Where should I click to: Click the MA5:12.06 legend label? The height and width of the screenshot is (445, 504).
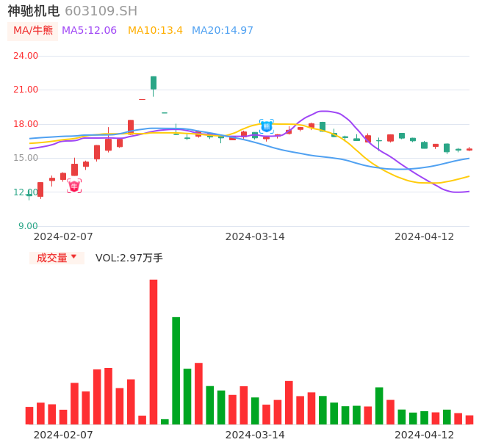[89, 31]
